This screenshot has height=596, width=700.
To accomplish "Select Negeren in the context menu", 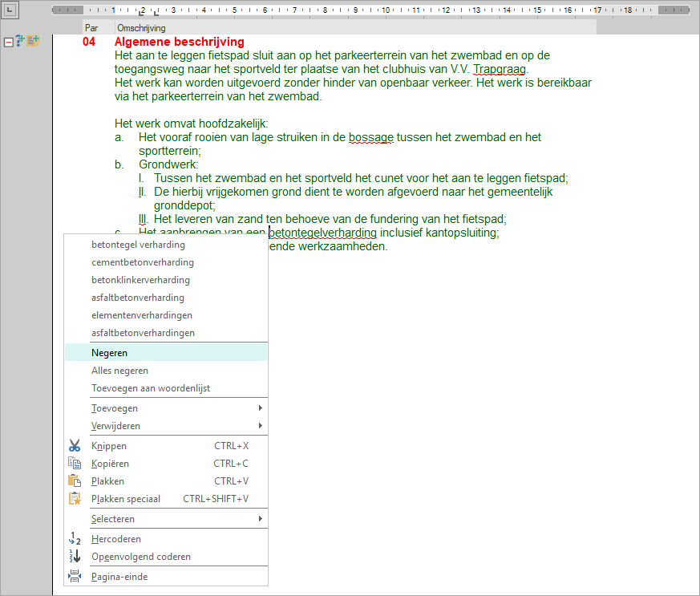I will [166, 353].
